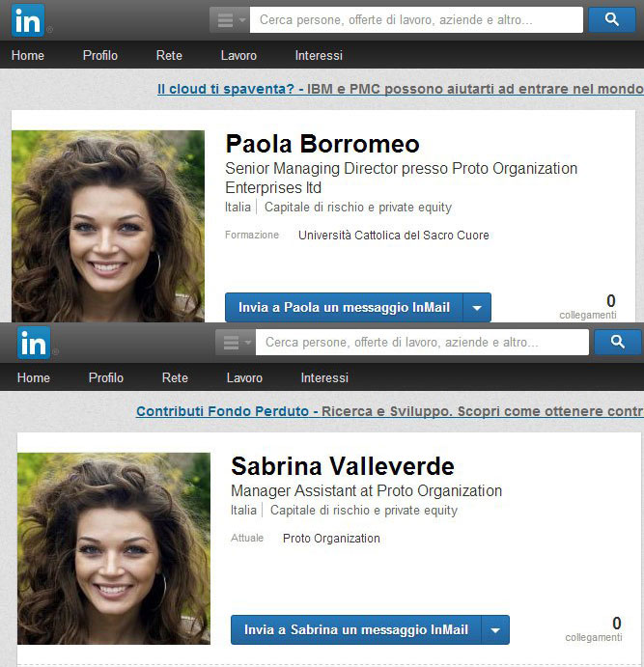644x667 pixels.
Task: Click the 'Attuale' label on Sabrina's profile
Action: click(247, 538)
